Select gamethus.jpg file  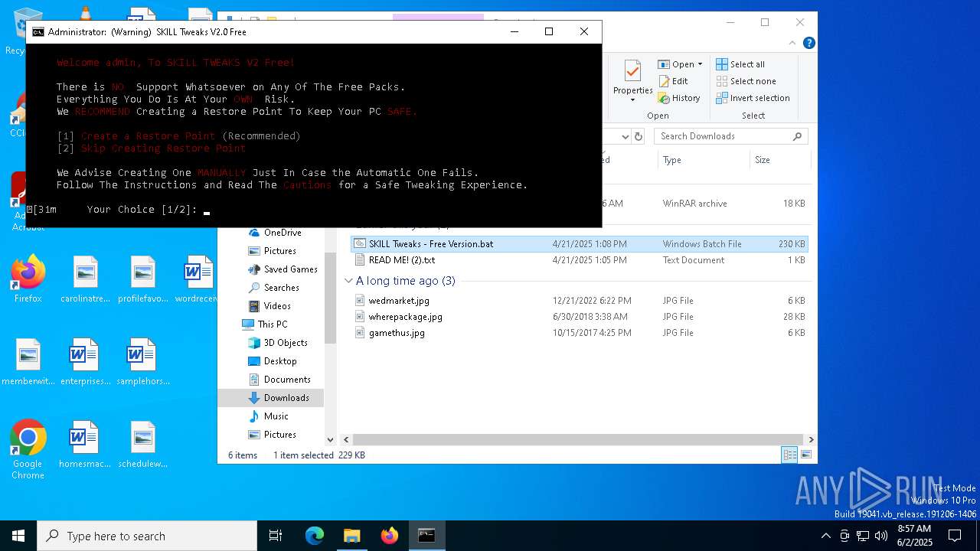[x=580, y=333]
